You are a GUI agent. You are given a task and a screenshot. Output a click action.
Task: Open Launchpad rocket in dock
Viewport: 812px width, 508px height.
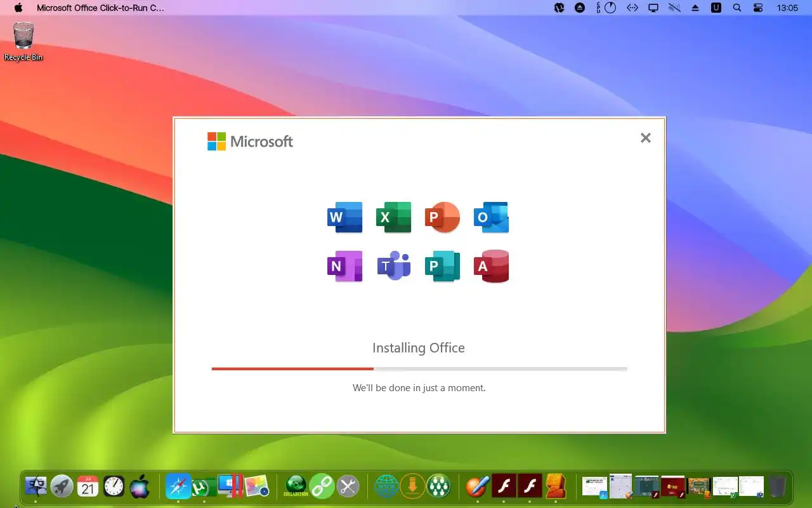62,486
